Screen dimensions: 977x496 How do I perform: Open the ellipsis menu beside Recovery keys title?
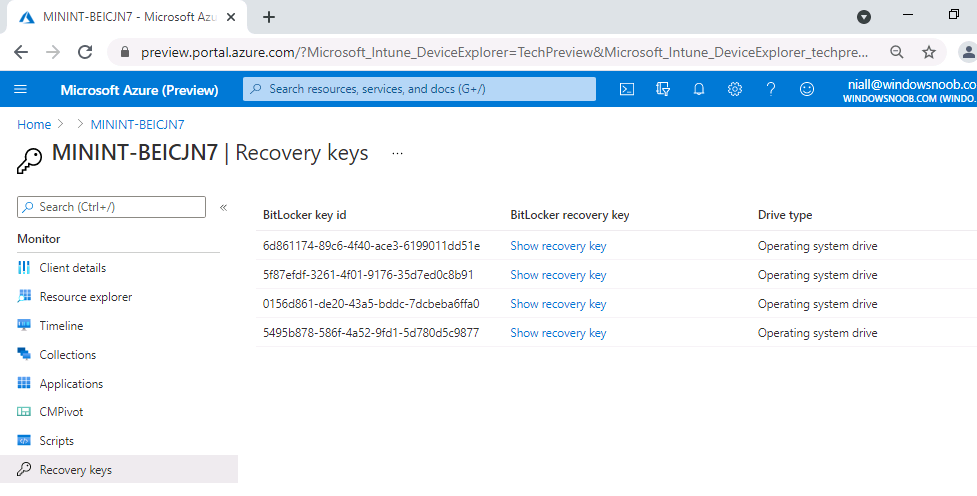tap(398, 153)
